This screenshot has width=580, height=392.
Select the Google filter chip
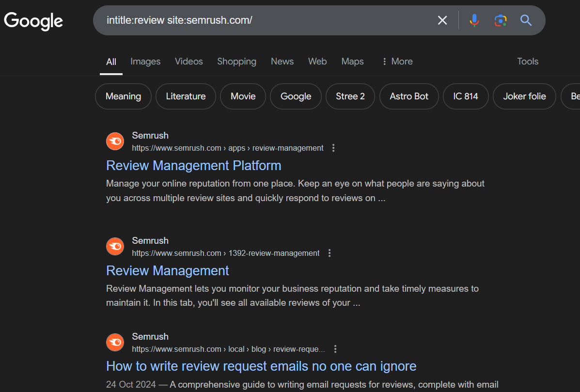click(296, 96)
